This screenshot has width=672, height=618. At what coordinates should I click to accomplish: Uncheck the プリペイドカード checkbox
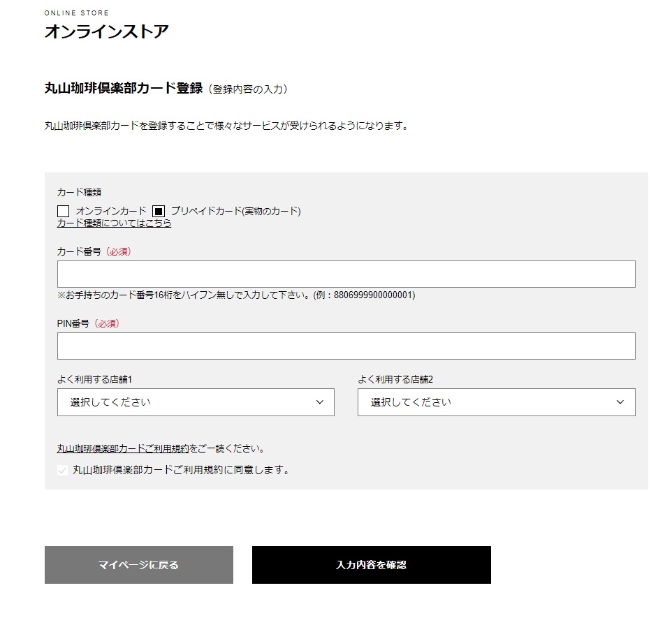point(159,211)
